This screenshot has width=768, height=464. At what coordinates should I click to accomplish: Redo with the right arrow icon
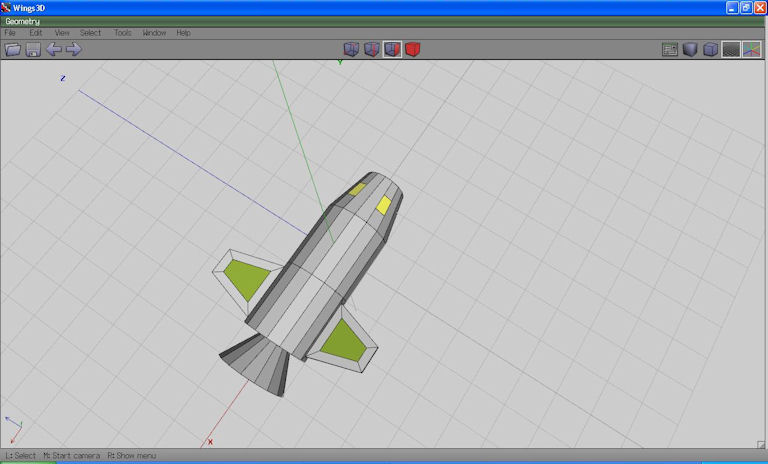tap(73, 49)
